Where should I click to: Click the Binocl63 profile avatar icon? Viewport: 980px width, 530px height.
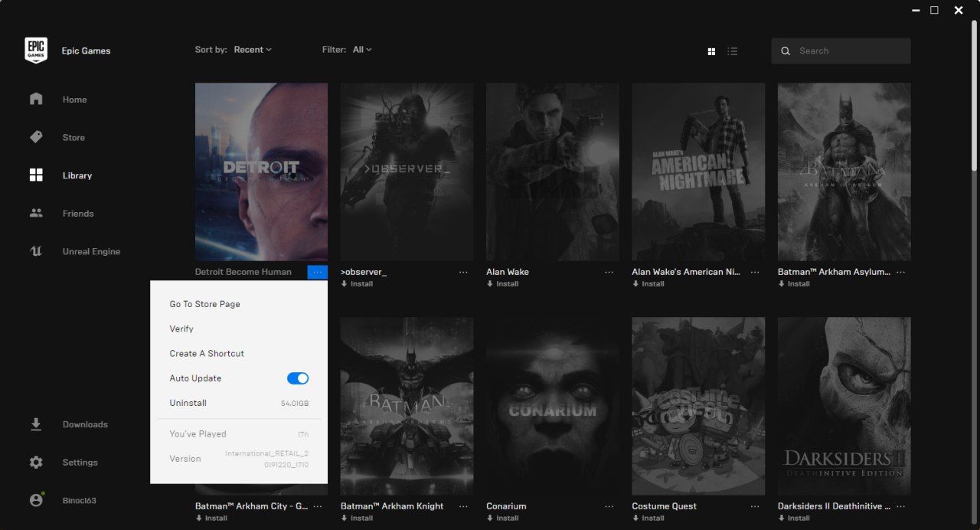click(x=36, y=500)
